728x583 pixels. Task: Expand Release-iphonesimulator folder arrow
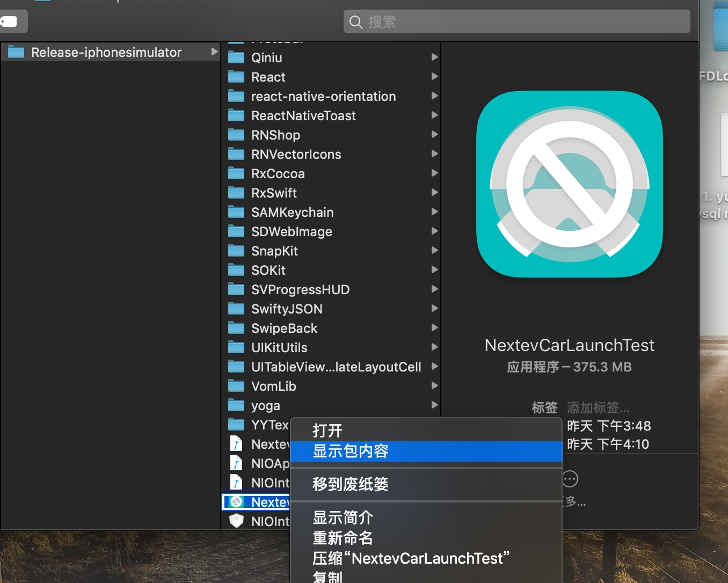[214, 52]
